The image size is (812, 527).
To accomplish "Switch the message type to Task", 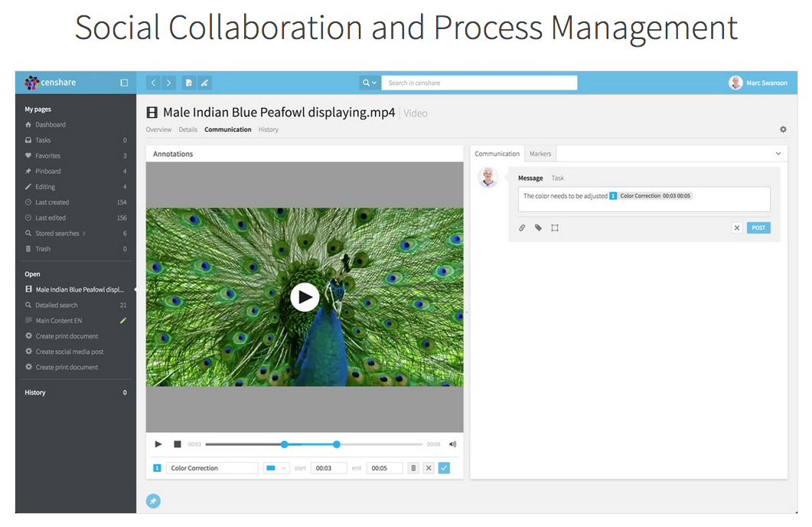I will pyautogui.click(x=558, y=178).
